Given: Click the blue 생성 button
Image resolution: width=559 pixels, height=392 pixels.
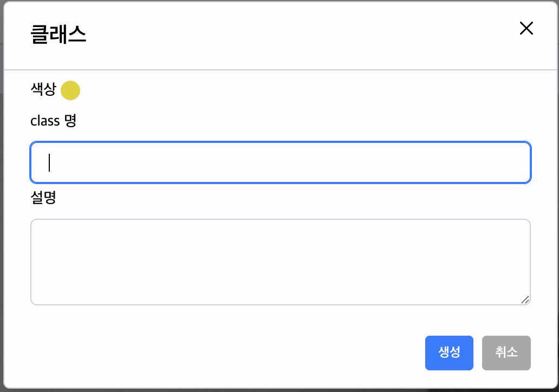Looking at the screenshot, I should pyautogui.click(x=449, y=353).
